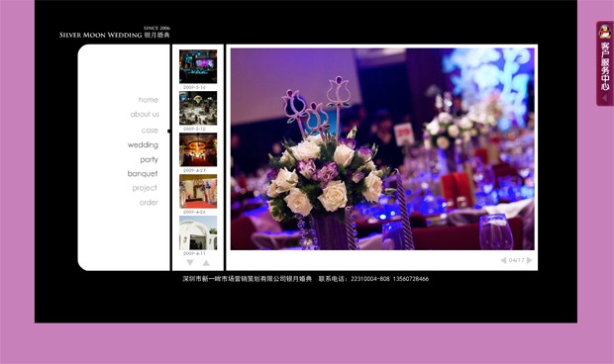
Task: Click the large wedding flowers photo
Action: coord(382,149)
